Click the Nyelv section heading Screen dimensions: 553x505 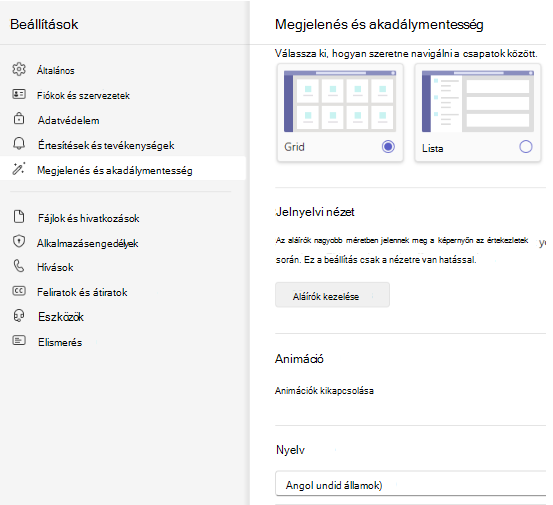click(290, 450)
